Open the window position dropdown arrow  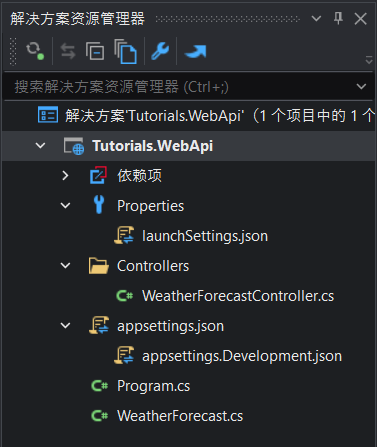pyautogui.click(x=316, y=18)
